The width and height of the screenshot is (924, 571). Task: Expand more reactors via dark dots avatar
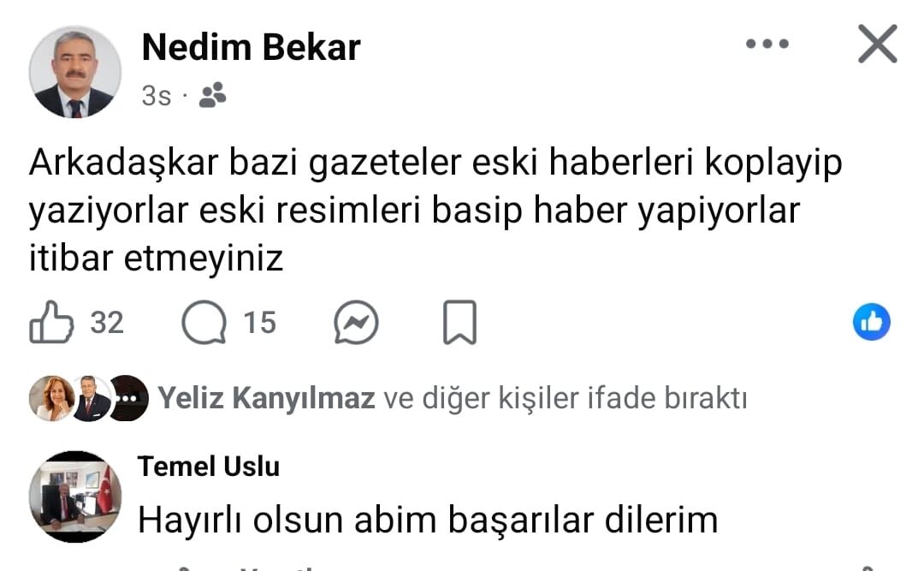[x=128, y=398]
